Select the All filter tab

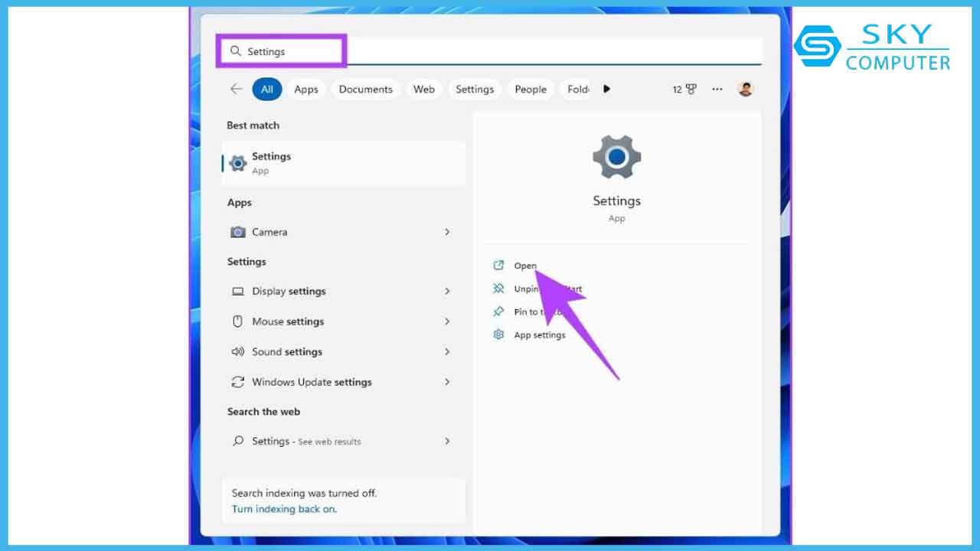click(267, 89)
